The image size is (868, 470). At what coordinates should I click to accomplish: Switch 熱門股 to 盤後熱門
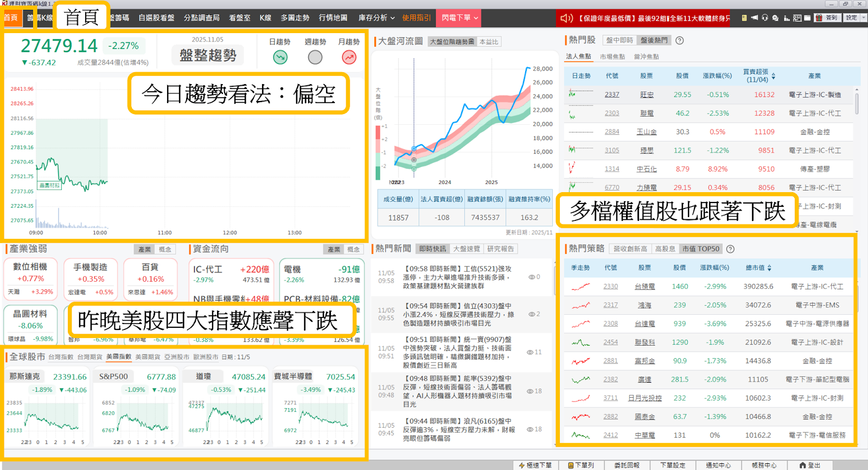(x=654, y=40)
